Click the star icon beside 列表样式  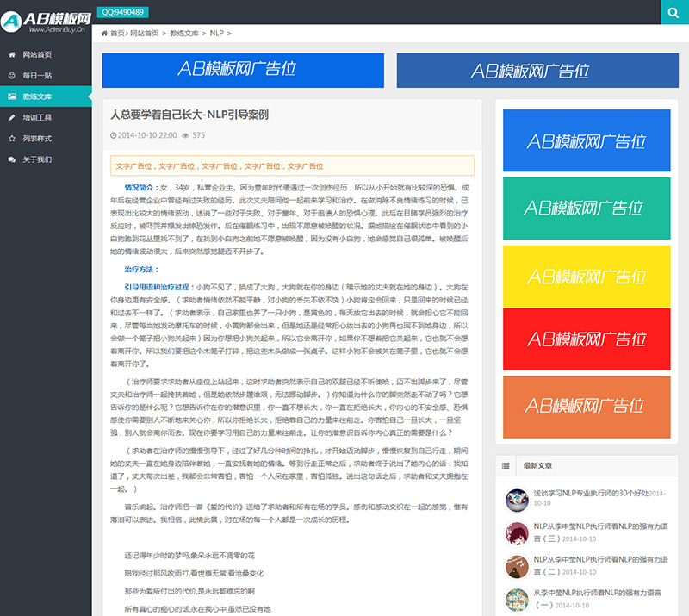[12, 139]
